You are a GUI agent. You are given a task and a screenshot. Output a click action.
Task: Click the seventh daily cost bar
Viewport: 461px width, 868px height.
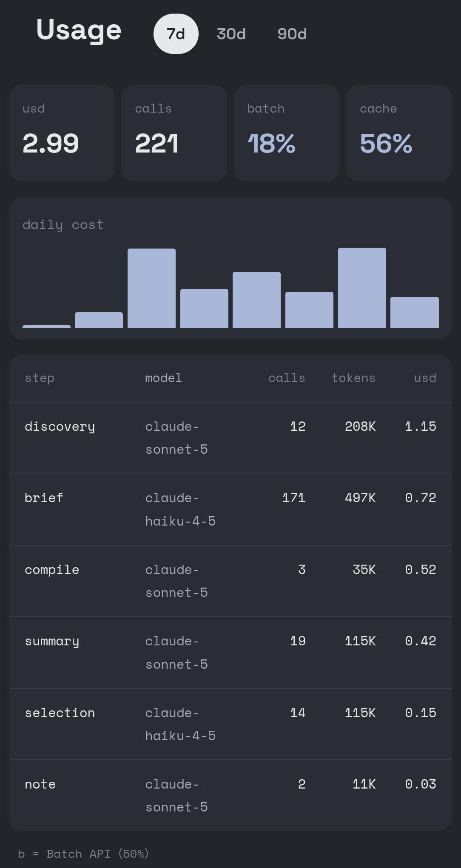point(362,288)
